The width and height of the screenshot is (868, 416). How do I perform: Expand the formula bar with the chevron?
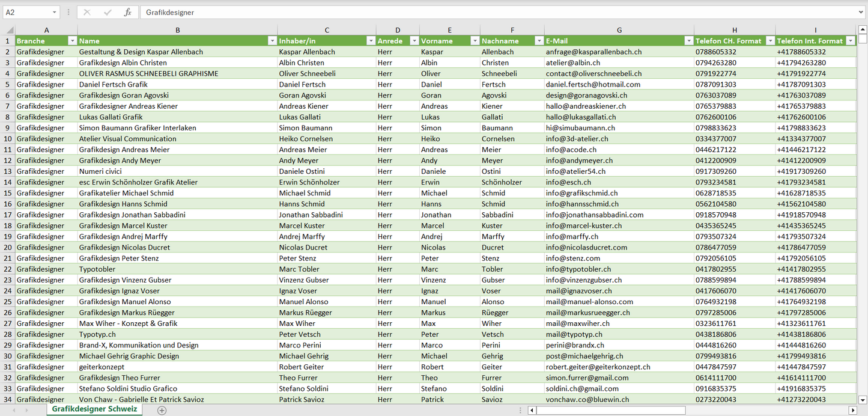pos(861,12)
